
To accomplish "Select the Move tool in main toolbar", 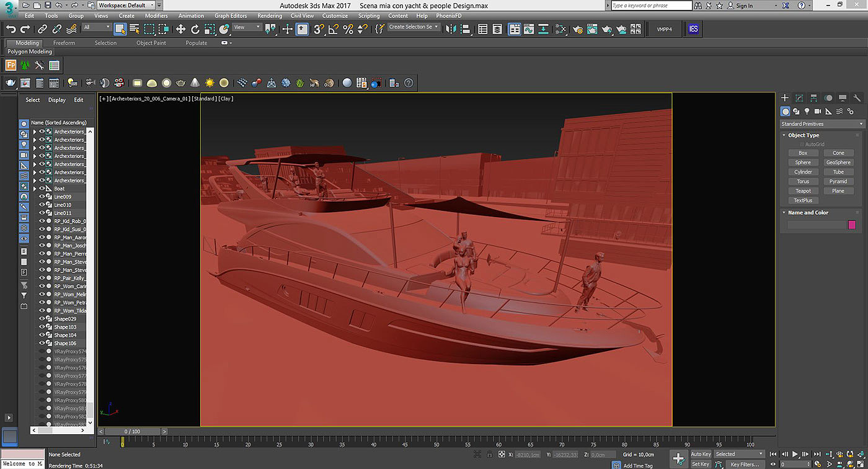I will click(180, 29).
